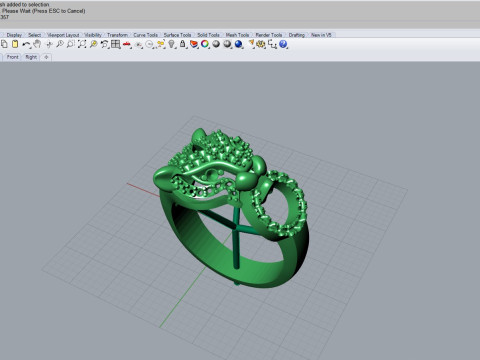Click the Set CPlane origin icon
The image size is (480, 360).
(x=138, y=44)
